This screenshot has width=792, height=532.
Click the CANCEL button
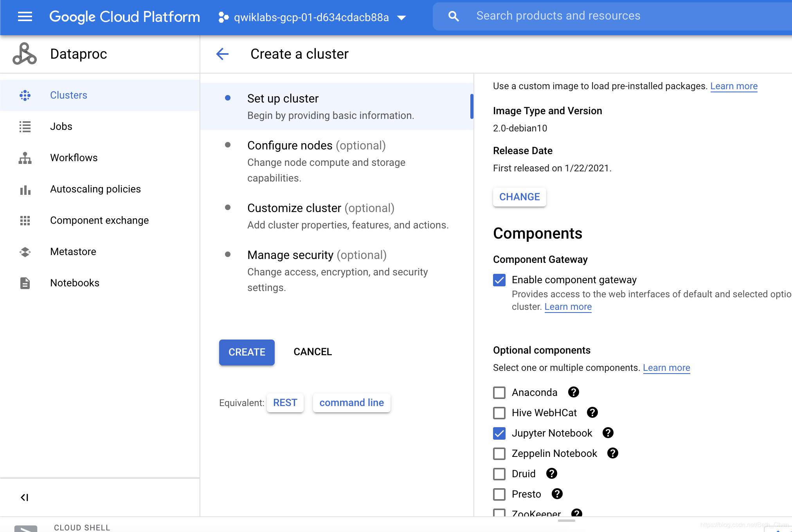(313, 352)
